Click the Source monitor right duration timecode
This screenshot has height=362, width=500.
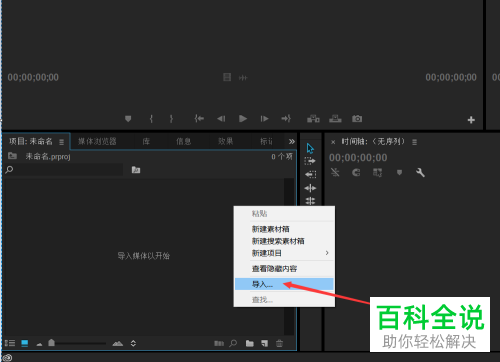point(451,77)
